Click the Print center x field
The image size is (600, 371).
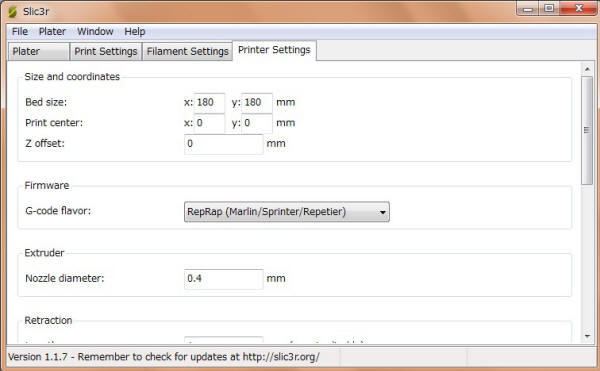click(209, 123)
